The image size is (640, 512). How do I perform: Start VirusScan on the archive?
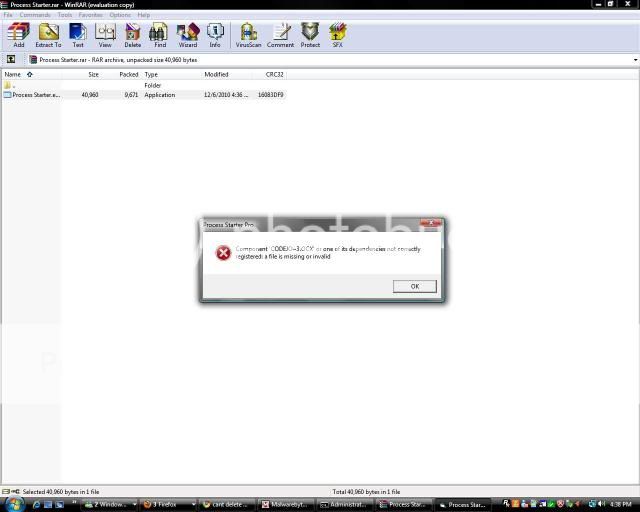(x=248, y=35)
